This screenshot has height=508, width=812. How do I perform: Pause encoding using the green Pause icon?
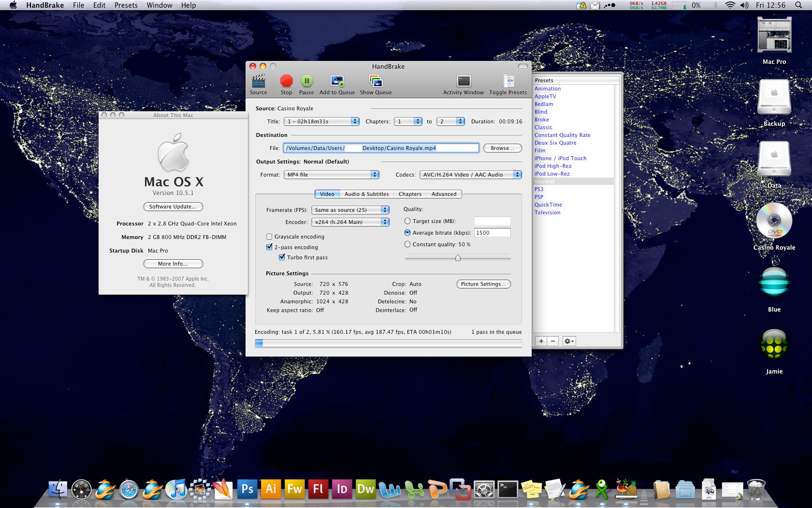click(x=306, y=81)
